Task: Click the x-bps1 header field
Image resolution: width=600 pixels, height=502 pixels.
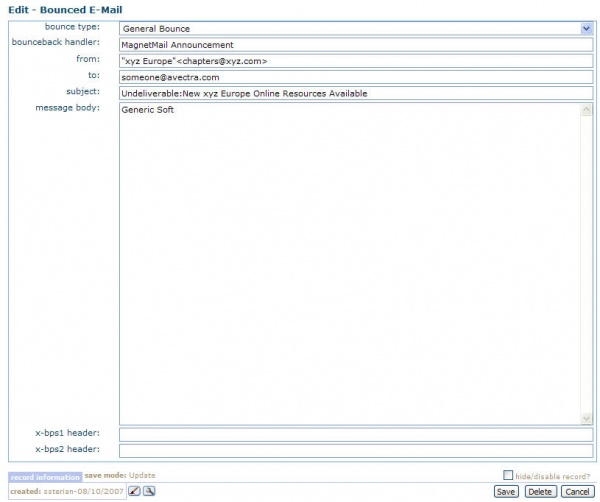Action: point(356,435)
